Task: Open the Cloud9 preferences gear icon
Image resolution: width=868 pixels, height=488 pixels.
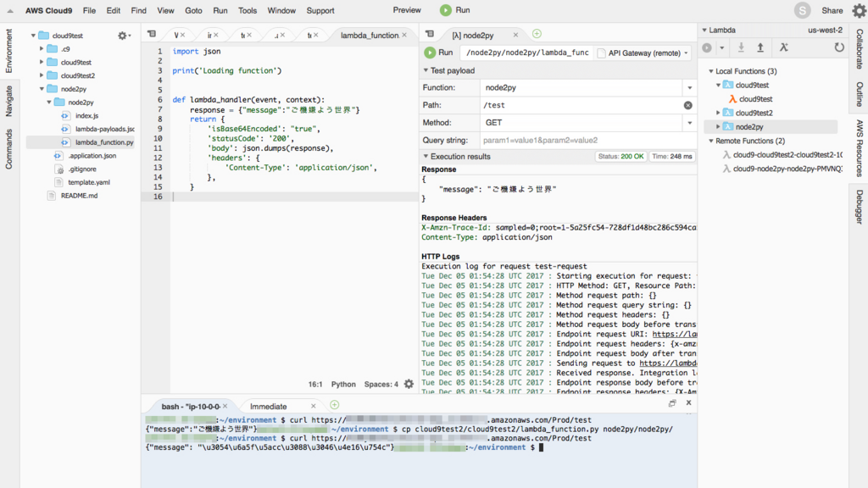Action: [860, 10]
